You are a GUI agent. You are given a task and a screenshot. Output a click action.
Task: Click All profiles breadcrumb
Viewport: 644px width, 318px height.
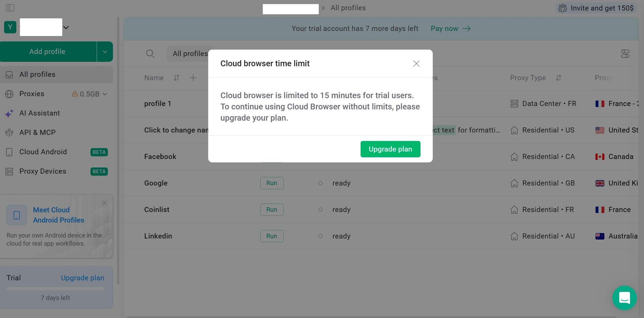pos(348,8)
